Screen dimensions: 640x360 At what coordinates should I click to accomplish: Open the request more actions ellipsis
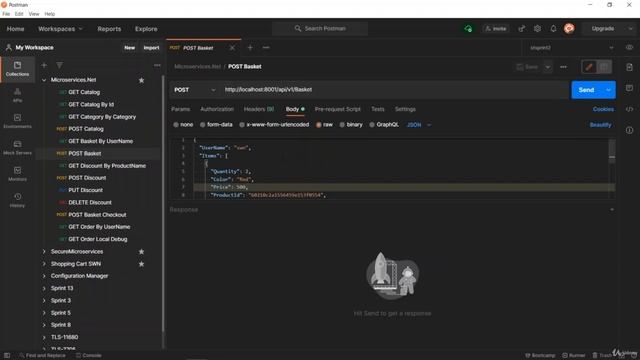click(563, 67)
